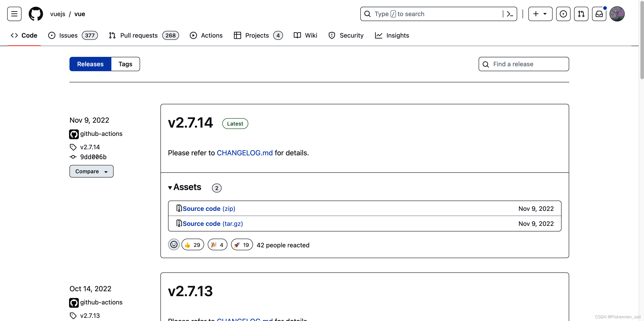Open the vuejs owner link
This screenshot has height=321, width=644.
point(58,14)
